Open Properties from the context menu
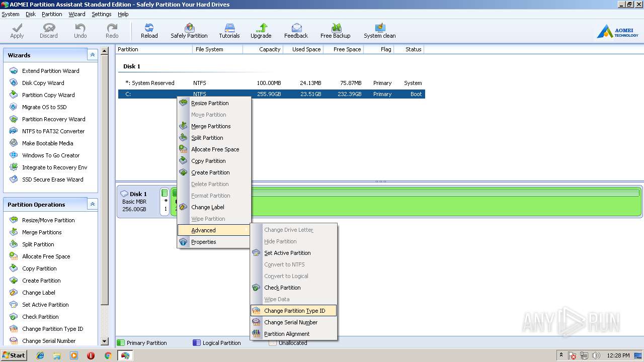644x362 pixels. 214,242
